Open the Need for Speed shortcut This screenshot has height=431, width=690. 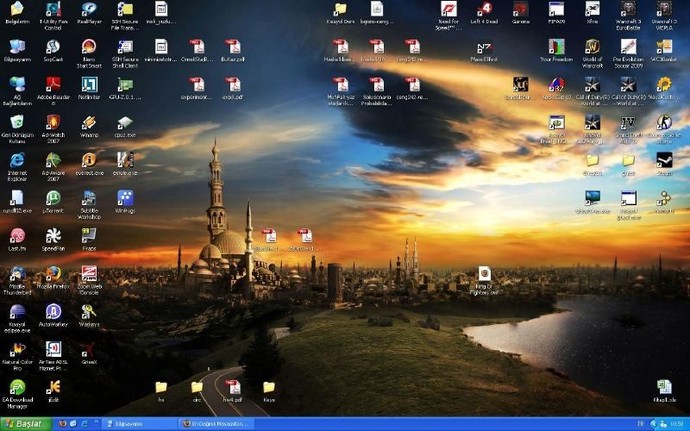448,9
